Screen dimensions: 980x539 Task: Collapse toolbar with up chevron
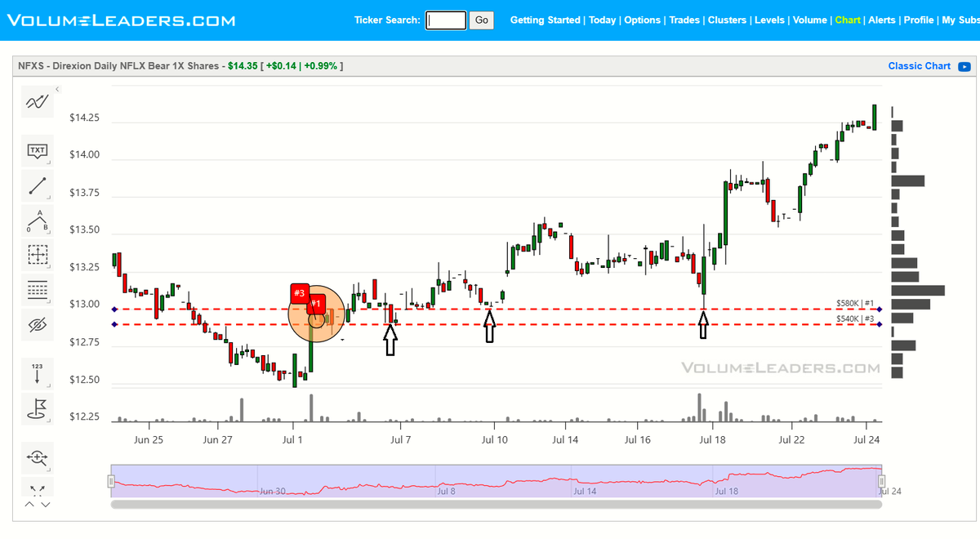[x=30, y=505]
